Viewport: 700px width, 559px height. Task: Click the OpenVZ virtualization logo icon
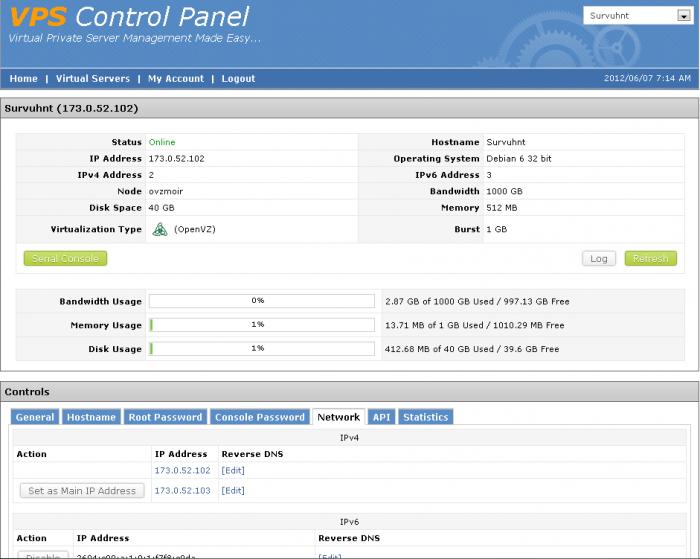pyautogui.click(x=160, y=229)
